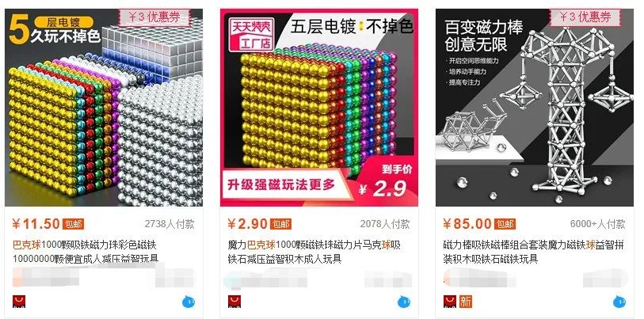Viewport: 644px width, 319px height.
Task: Open the 五层电镀 magnetic ball product image
Action: (319, 108)
